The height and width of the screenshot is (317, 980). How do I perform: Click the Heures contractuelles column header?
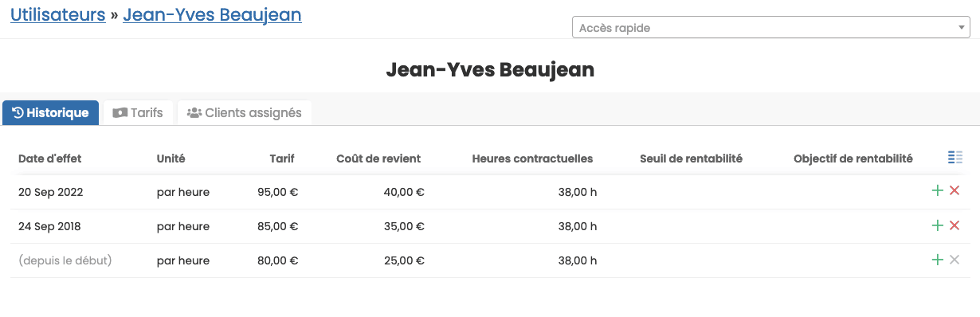tap(532, 158)
